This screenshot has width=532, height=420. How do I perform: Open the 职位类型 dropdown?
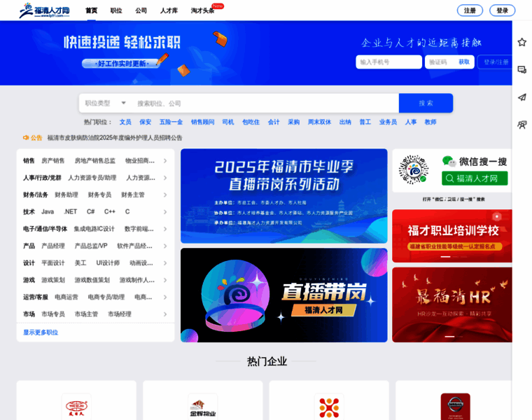pos(105,103)
